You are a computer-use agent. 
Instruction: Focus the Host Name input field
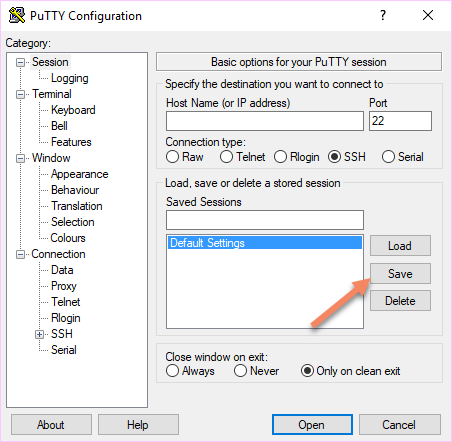265,121
